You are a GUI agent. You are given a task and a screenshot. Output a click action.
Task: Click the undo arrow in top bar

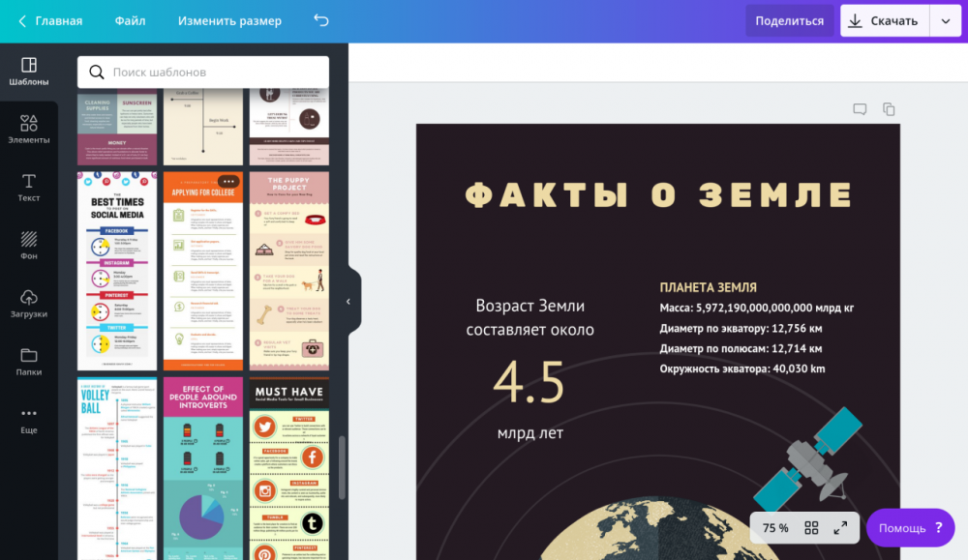pos(321,20)
